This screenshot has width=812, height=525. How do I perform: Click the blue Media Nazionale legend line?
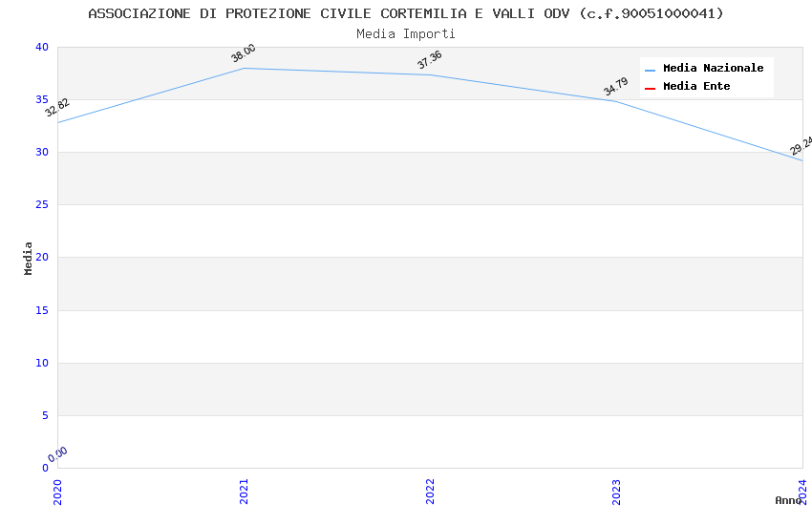[651, 70]
